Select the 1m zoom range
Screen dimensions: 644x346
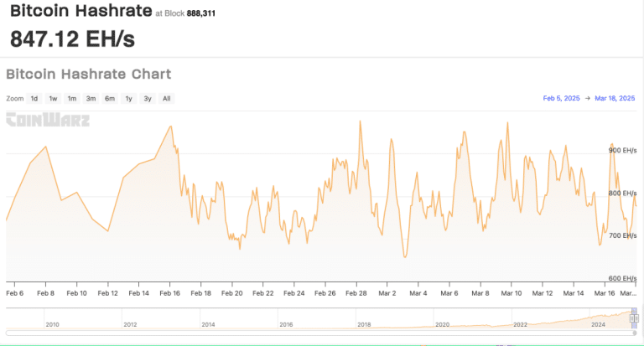tap(72, 98)
